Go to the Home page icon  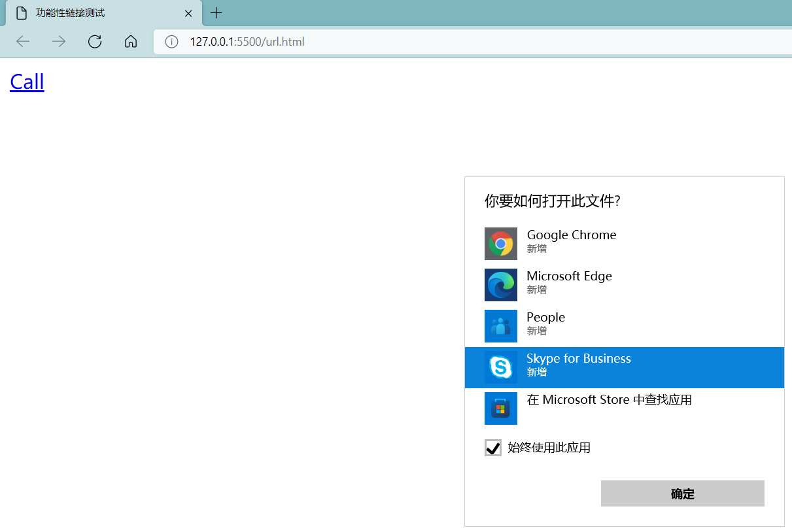[131, 42]
